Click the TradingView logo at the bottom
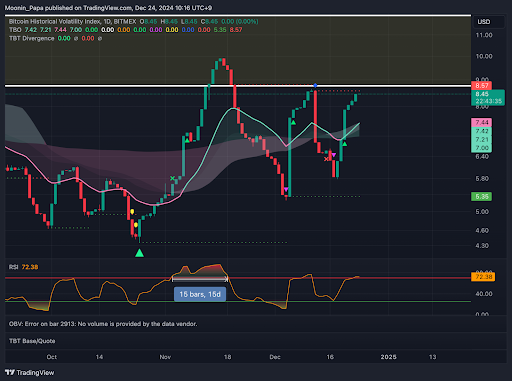The image size is (512, 381). click(29, 372)
